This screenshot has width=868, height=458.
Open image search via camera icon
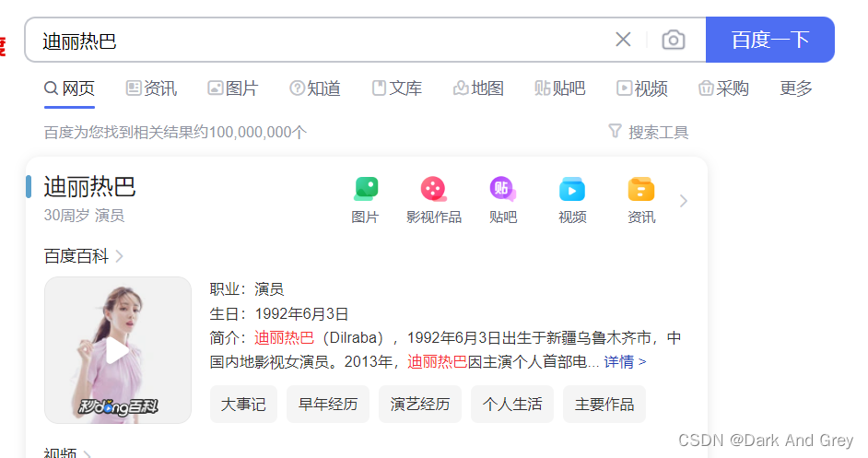point(674,40)
